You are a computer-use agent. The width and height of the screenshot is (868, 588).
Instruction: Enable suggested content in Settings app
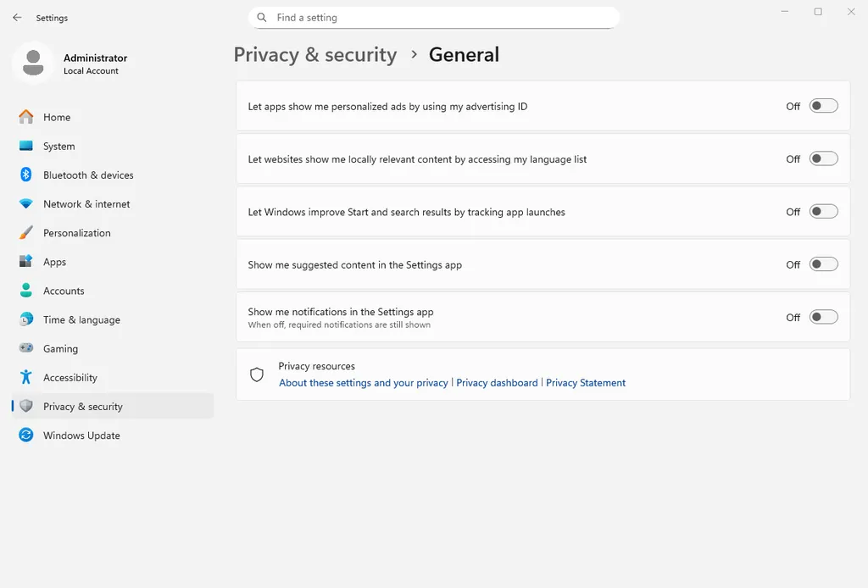(x=822, y=264)
